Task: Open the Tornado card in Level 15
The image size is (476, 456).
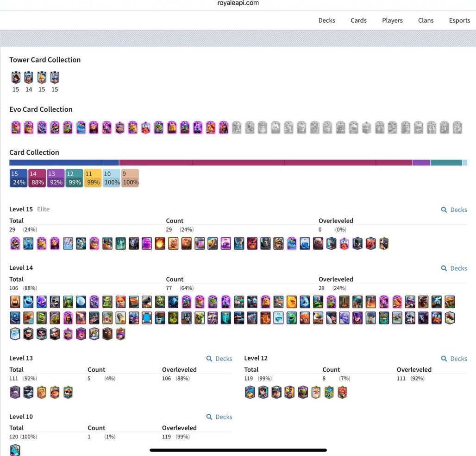Action: click(x=239, y=244)
